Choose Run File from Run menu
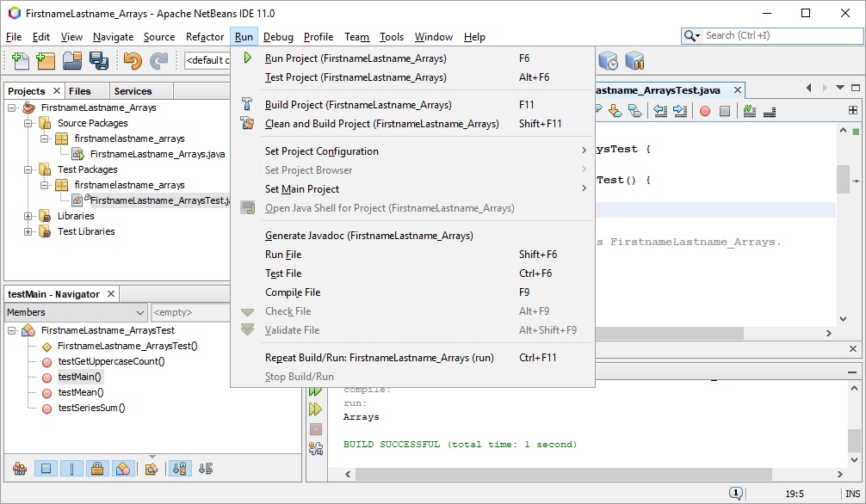 point(412,254)
